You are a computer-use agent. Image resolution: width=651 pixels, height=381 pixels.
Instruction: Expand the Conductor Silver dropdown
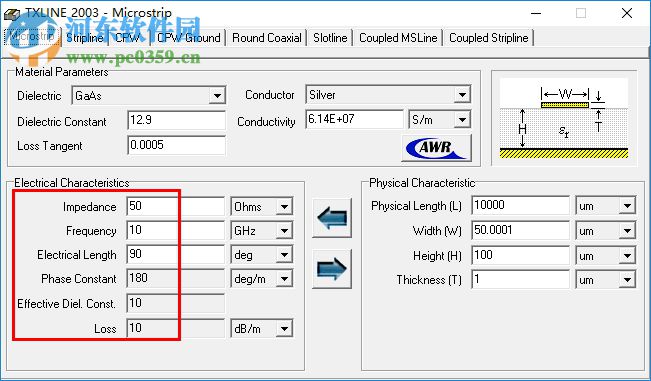pos(462,95)
